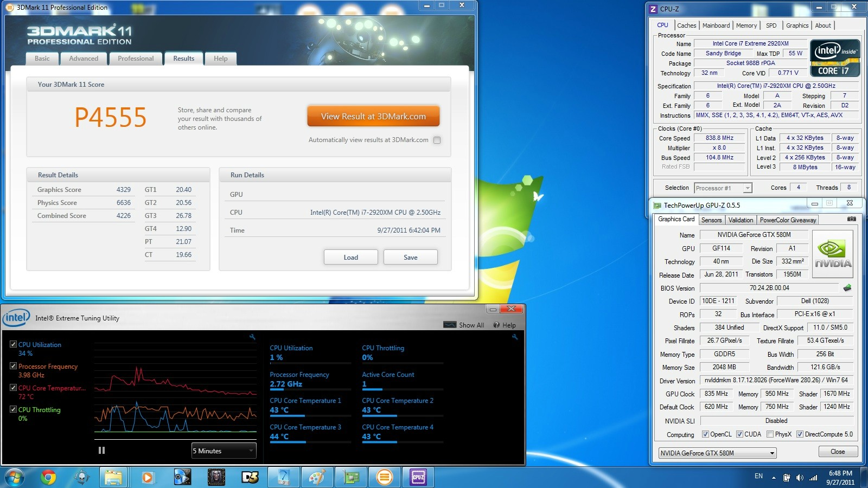Open the Memory tab in CPU-Z
This screenshot has height=488, width=868.
746,25
